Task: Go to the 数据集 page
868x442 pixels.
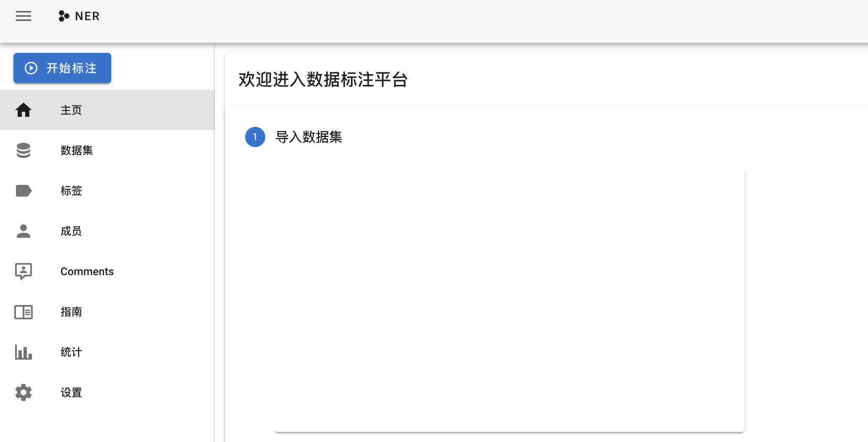Action: (x=107, y=150)
